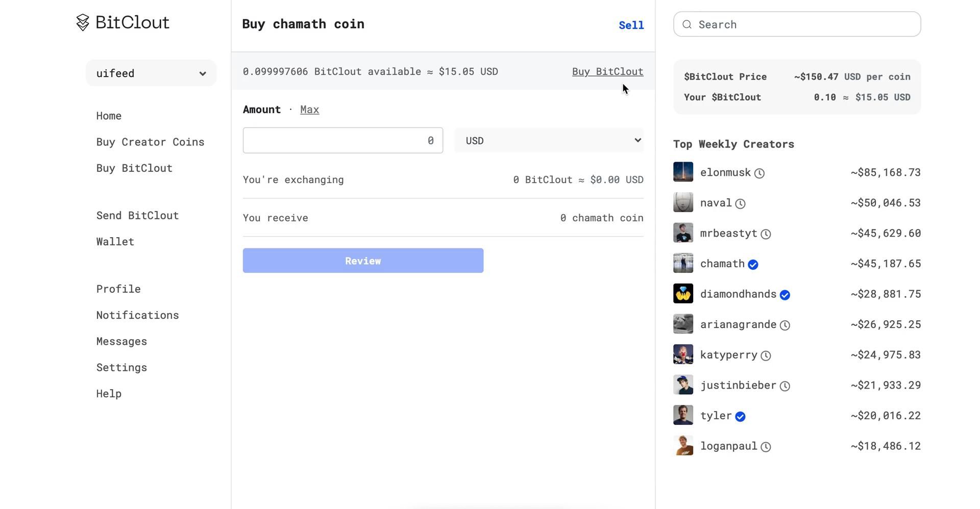Click the Sell link
Image resolution: width=980 pixels, height=509 pixels.
tap(631, 25)
